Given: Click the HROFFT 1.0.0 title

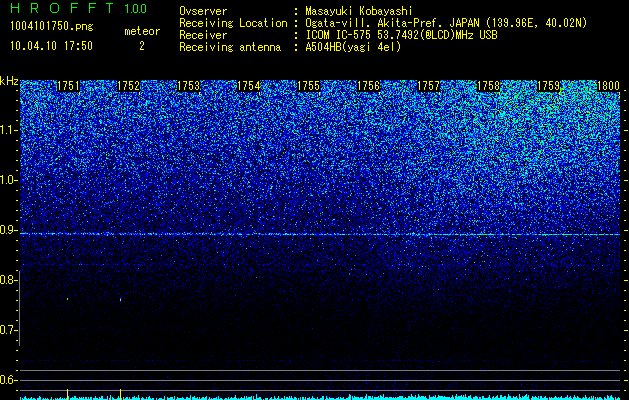Looking at the screenshot, I should pyautogui.click(x=78, y=8).
